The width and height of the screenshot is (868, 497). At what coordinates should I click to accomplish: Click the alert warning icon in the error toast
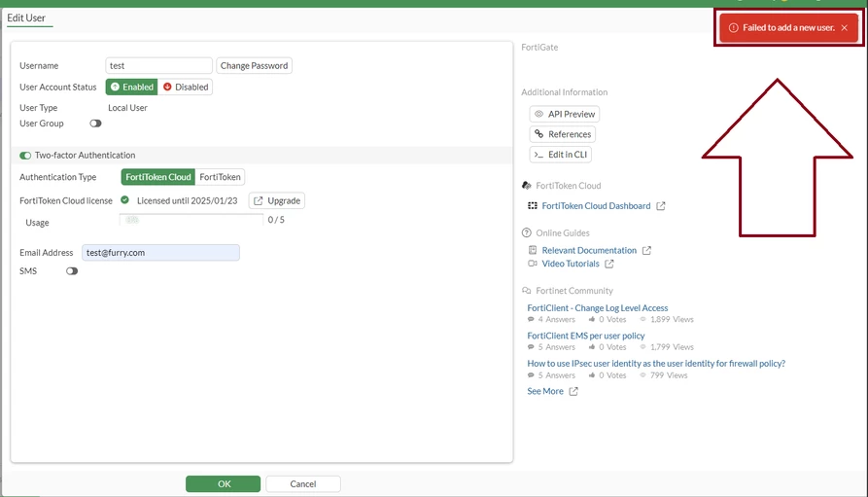tap(734, 27)
